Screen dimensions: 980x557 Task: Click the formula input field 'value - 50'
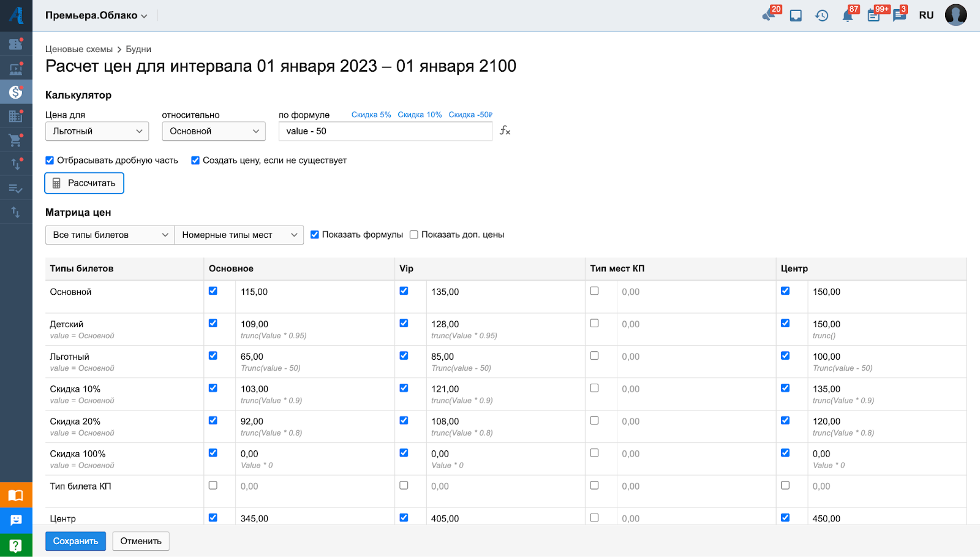tap(385, 131)
